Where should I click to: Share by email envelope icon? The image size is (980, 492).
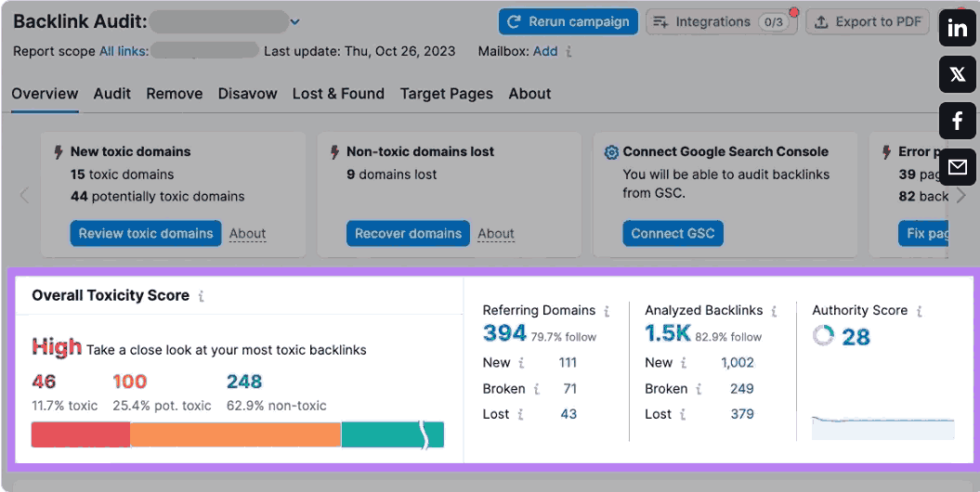point(958,167)
